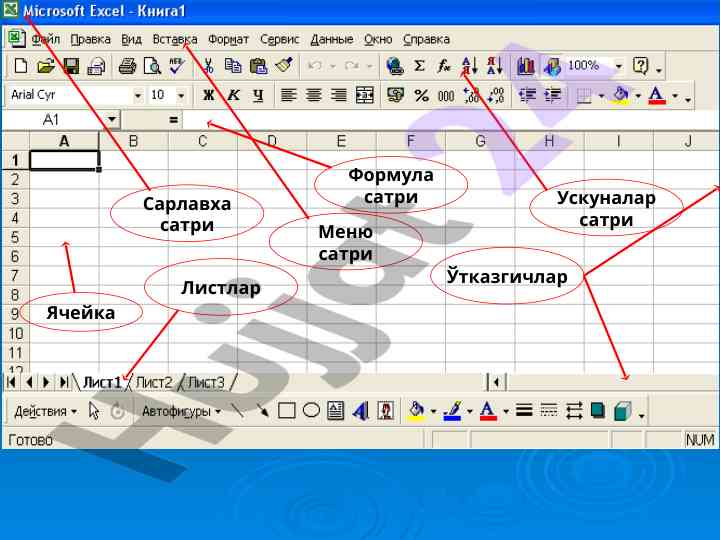Click the formatting toolbar Fill Color bucket
720x540 pixels.
pos(621,95)
